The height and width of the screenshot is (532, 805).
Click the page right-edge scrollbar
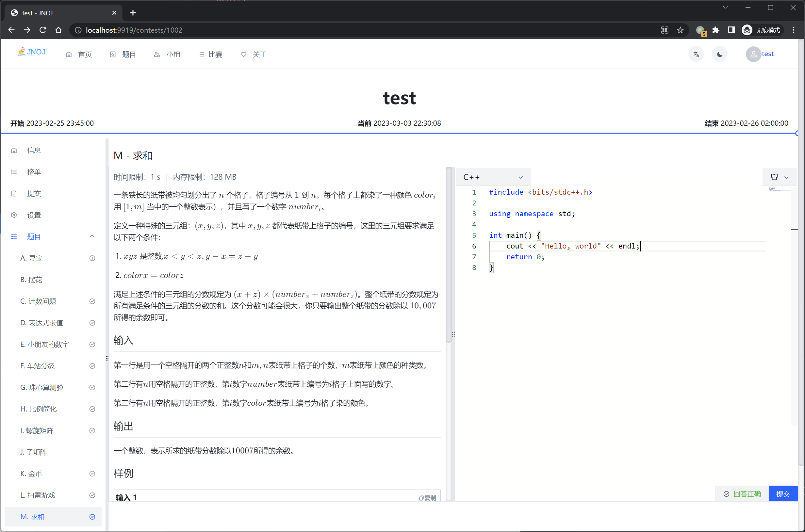[801, 253]
